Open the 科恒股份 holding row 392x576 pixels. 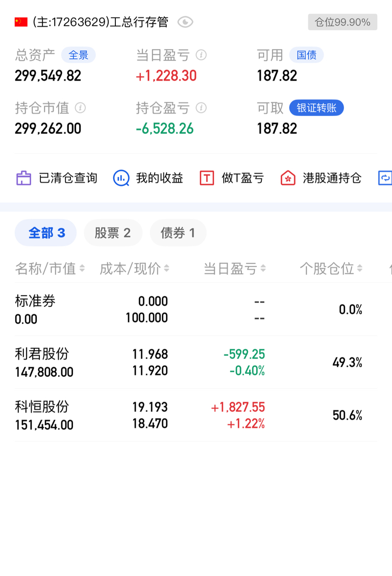(x=196, y=415)
